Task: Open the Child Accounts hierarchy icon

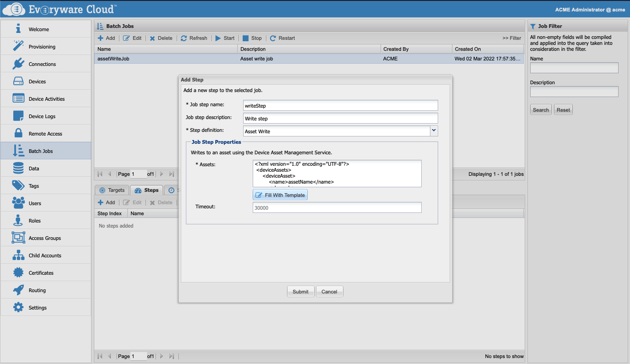Action: coord(18,255)
